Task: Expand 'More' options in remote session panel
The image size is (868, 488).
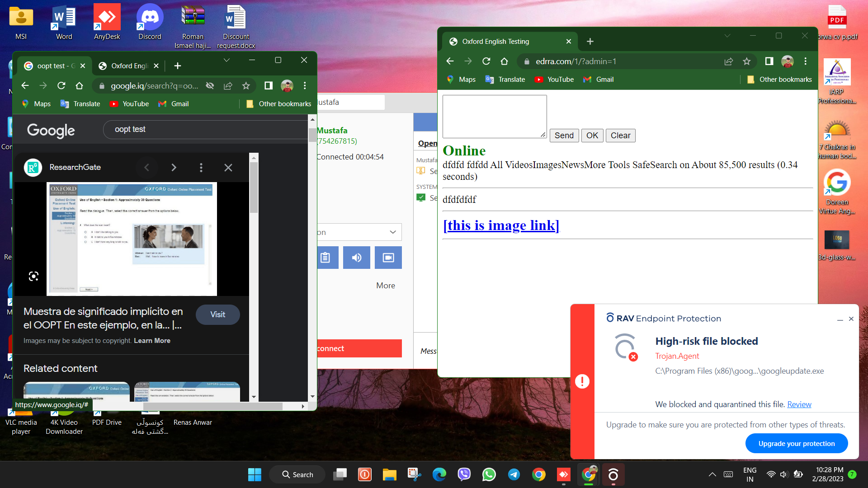Action: [x=386, y=286]
